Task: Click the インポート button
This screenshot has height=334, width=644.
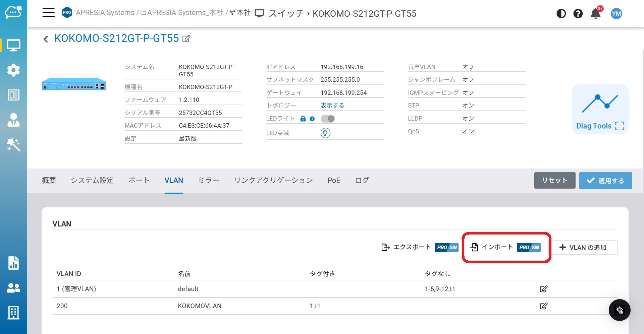Action: point(505,248)
